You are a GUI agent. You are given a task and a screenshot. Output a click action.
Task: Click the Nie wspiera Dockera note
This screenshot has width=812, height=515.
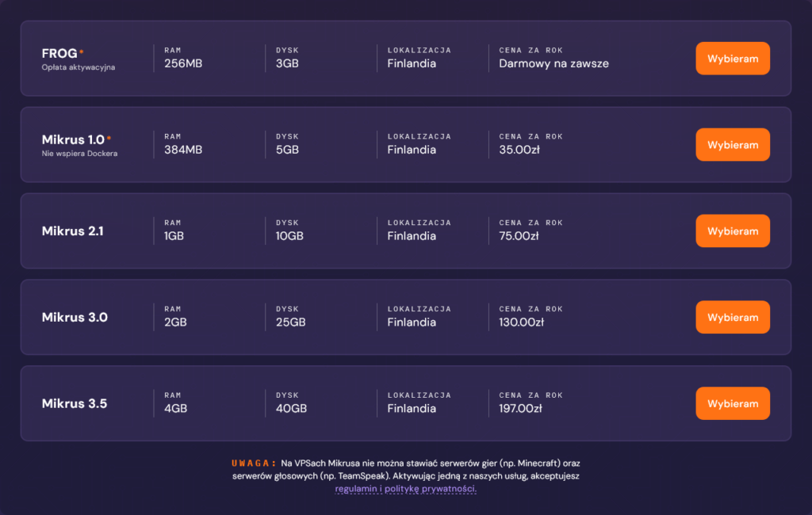tap(79, 154)
